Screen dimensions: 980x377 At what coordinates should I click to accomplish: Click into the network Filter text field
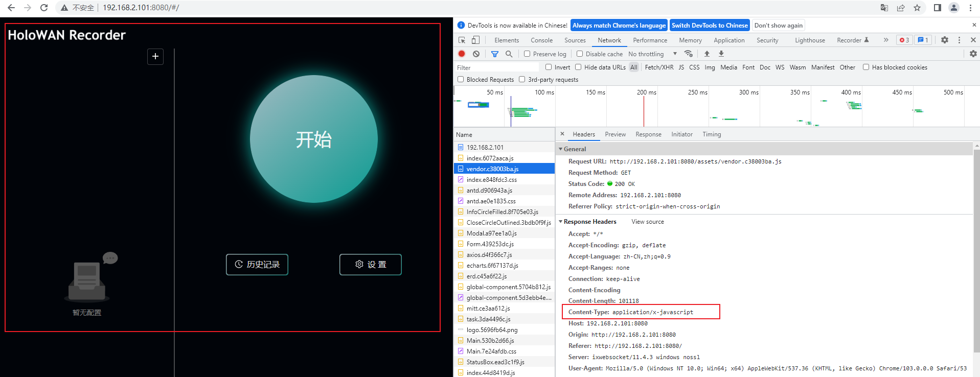pos(497,67)
